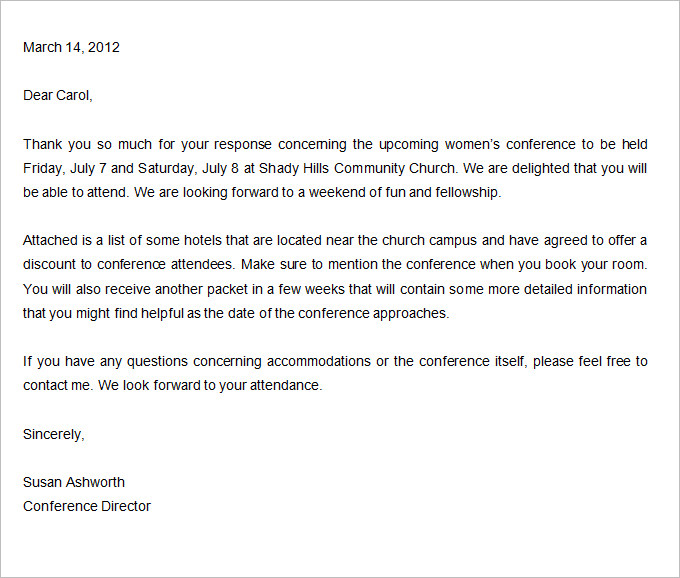Click the signature name Susan Ashworth

click(x=74, y=482)
